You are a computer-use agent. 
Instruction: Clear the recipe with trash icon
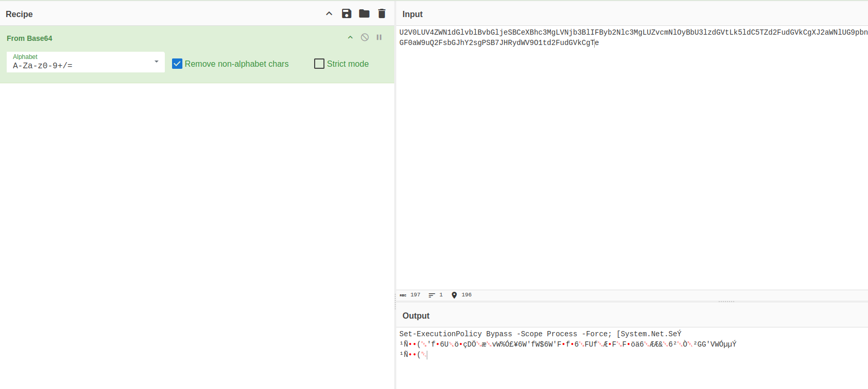(382, 13)
